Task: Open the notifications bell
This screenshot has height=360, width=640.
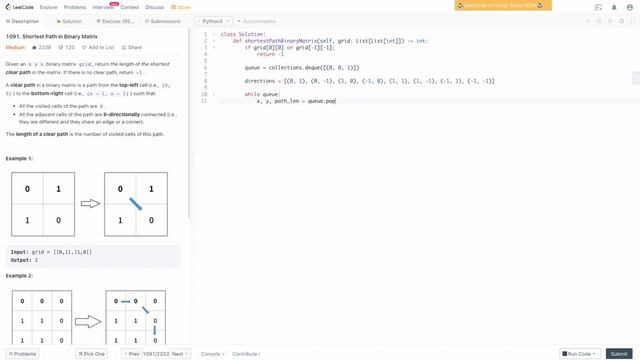Action: point(614,7)
